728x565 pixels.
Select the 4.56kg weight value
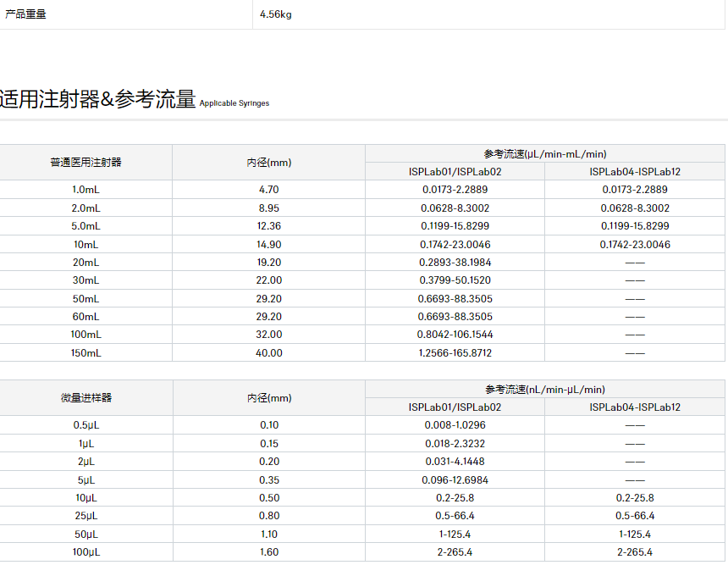277,14
